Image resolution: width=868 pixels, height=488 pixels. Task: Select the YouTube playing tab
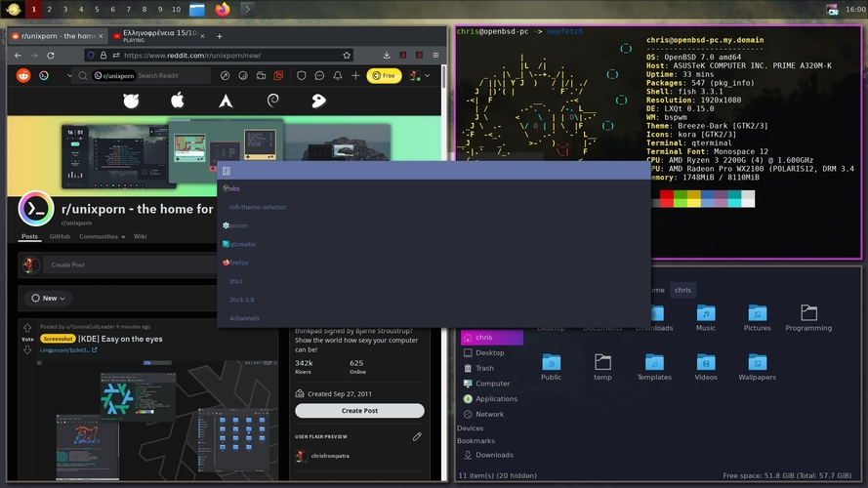coord(159,36)
